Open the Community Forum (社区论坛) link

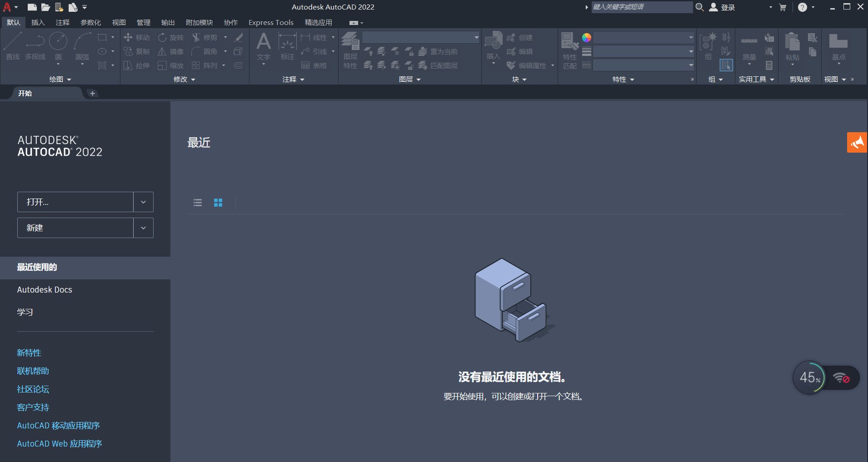33,389
